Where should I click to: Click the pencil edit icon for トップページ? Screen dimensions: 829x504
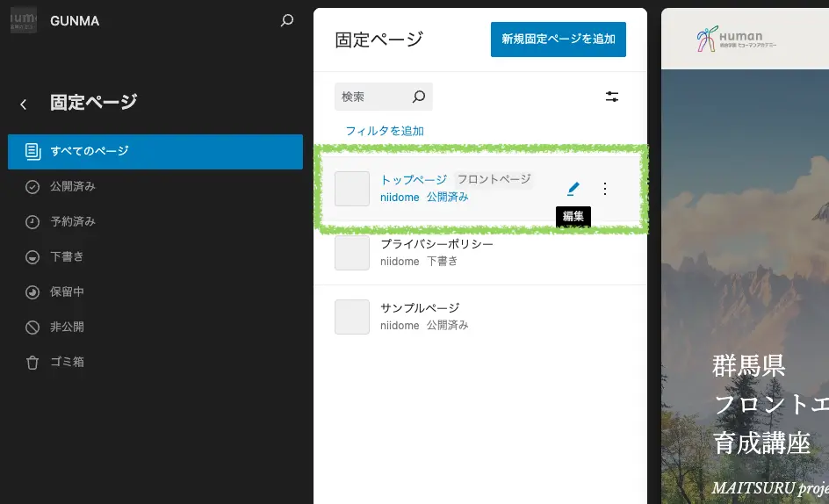coord(573,188)
